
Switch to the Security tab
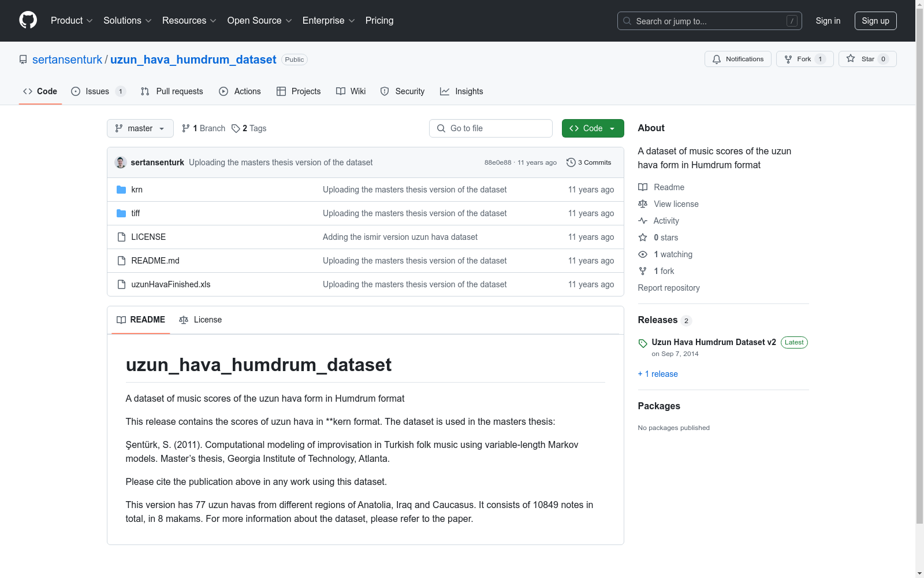point(403,91)
